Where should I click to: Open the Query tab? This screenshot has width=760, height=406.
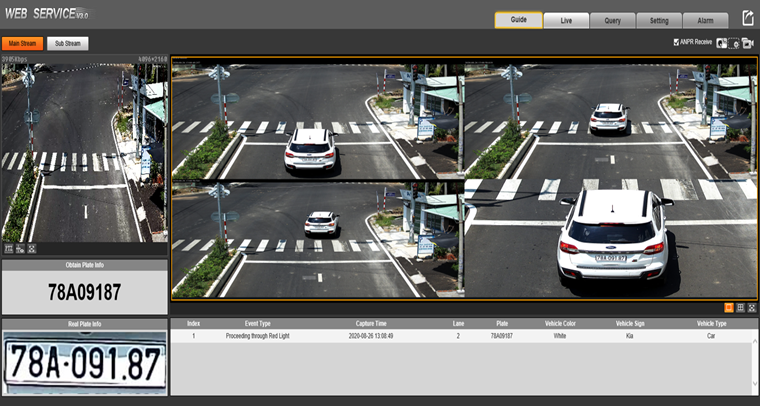pyautogui.click(x=612, y=20)
